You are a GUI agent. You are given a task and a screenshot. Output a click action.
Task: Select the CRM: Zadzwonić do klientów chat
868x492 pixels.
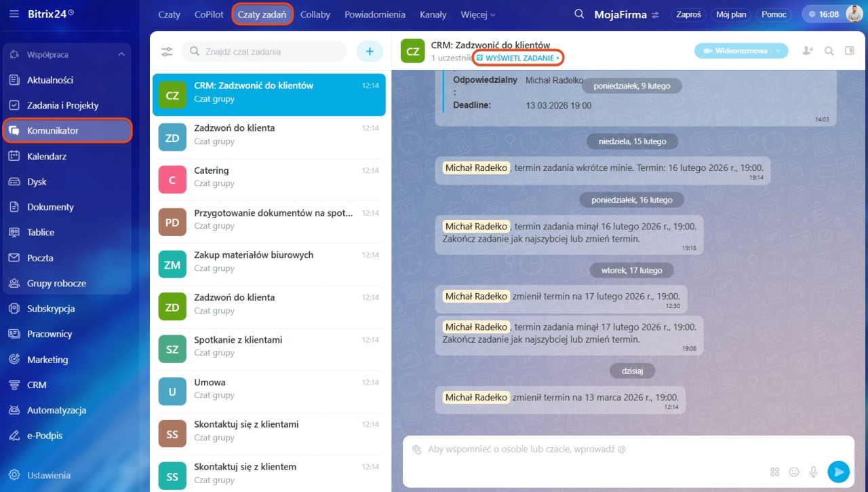tap(269, 94)
